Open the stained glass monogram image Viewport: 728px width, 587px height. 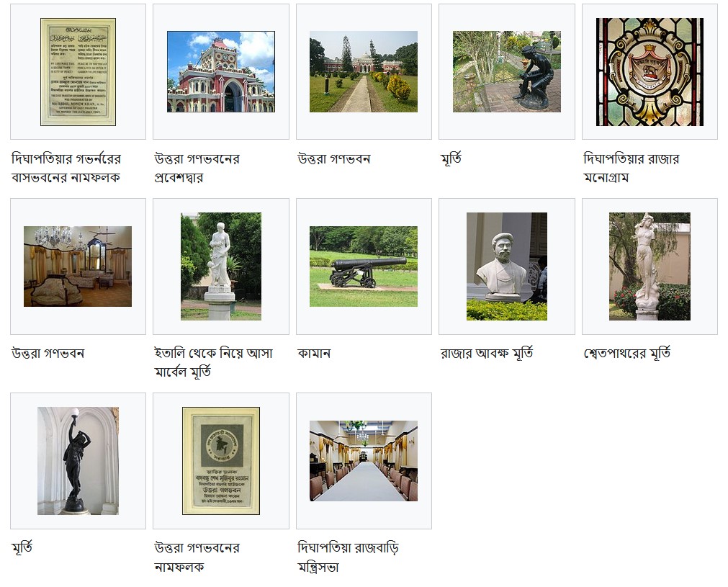650,72
